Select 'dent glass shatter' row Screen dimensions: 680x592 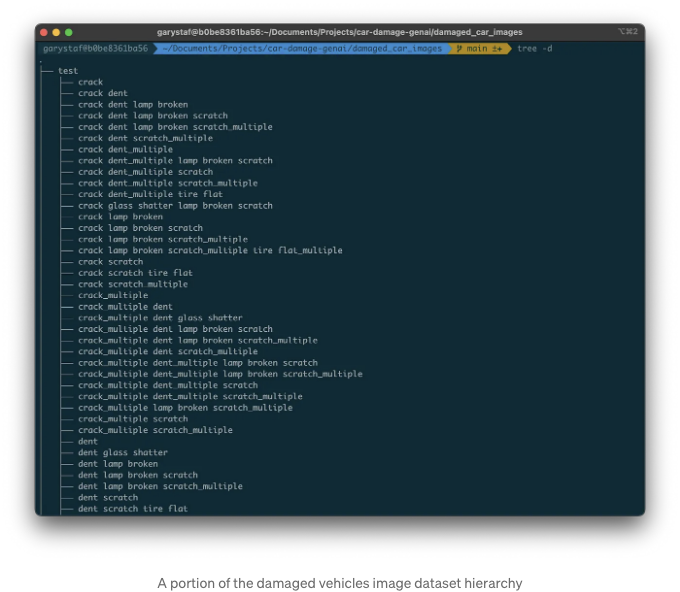click(123, 453)
